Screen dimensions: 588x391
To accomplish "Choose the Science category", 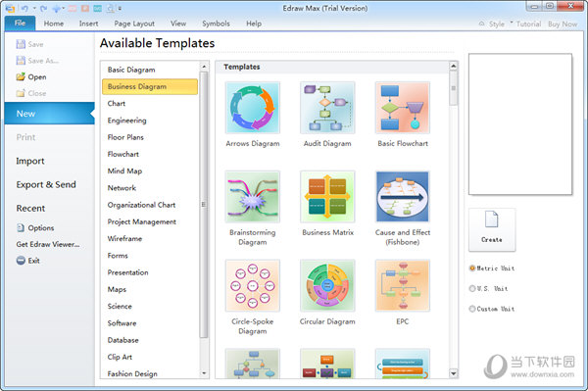I will (x=150, y=307).
